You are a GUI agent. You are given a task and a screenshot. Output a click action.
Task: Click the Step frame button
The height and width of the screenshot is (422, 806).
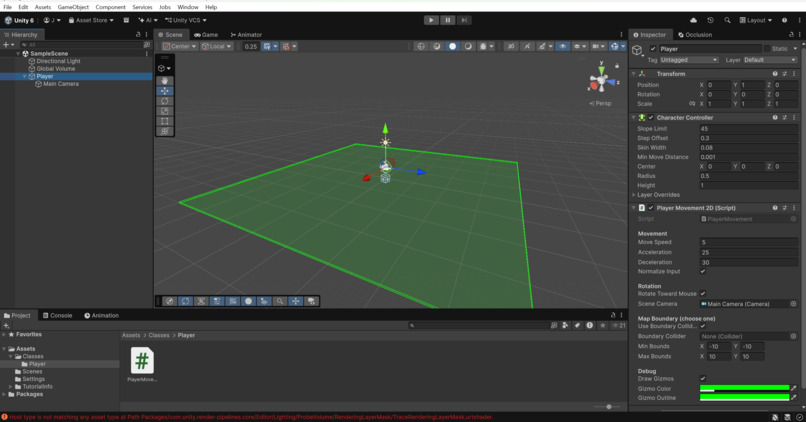point(464,20)
